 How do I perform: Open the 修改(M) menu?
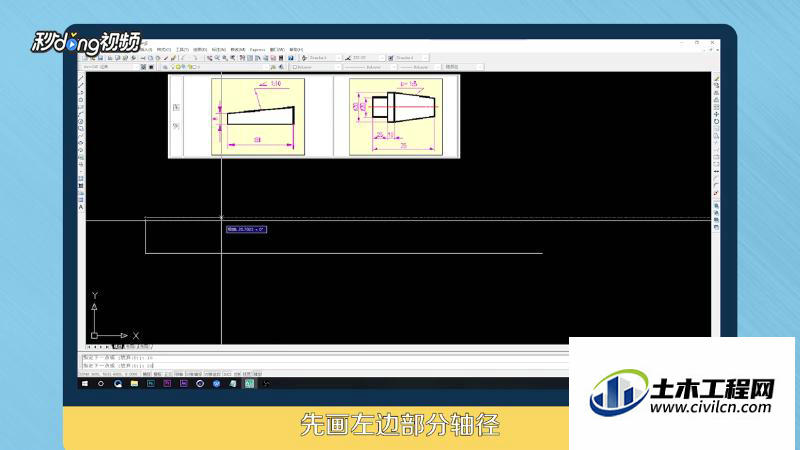tap(238, 49)
